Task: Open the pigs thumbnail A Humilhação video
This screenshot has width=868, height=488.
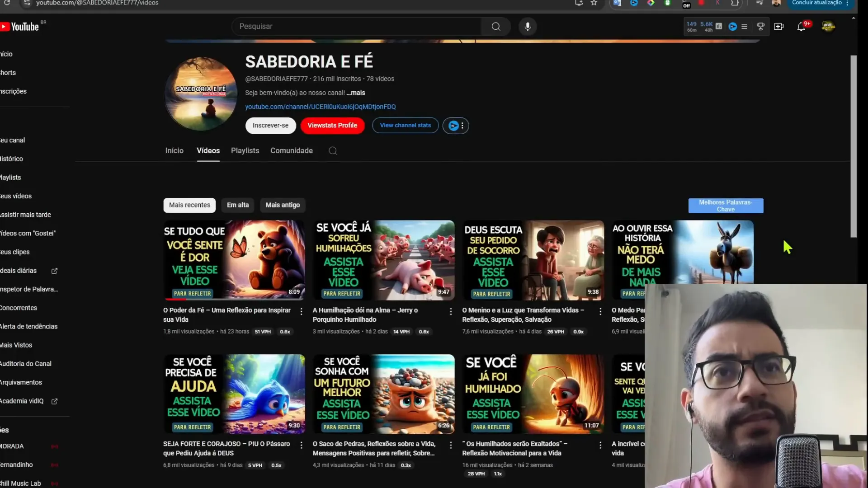Action: coord(383,260)
